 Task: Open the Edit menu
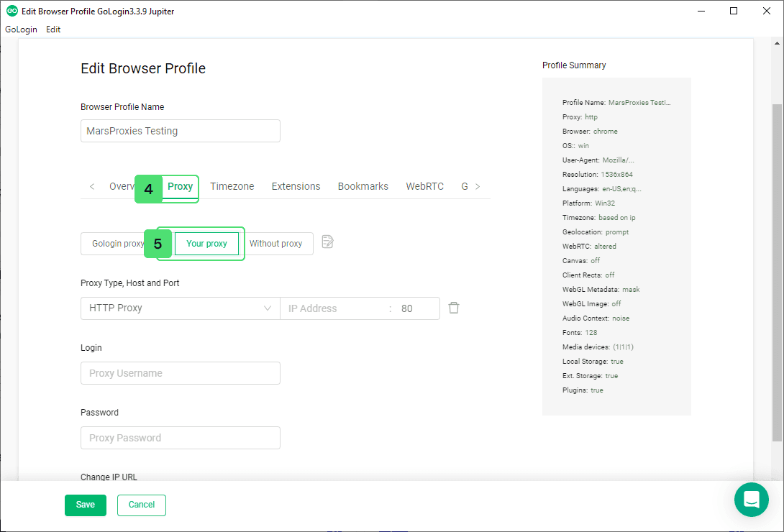pos(53,29)
